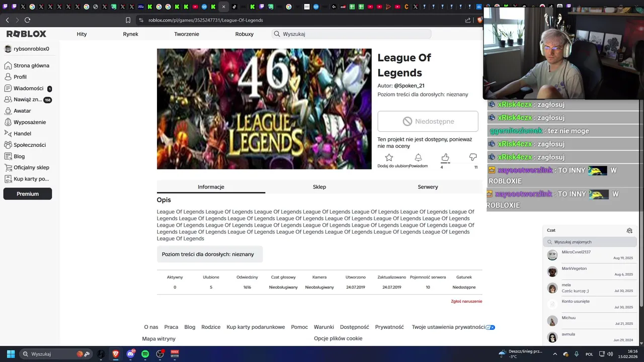Click the Brave browser taskbar icon
644x362 pixels.
[x=116, y=354]
